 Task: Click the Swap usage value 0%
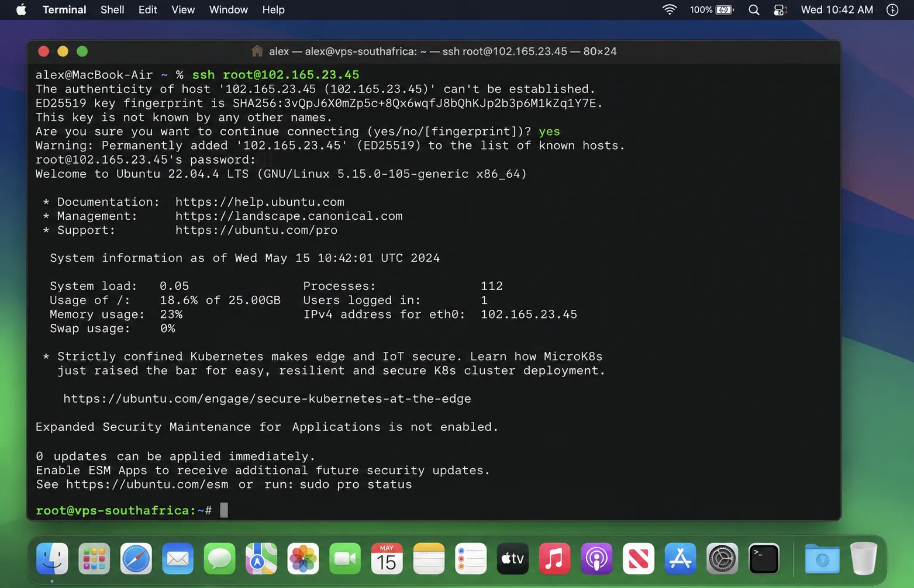tap(167, 328)
